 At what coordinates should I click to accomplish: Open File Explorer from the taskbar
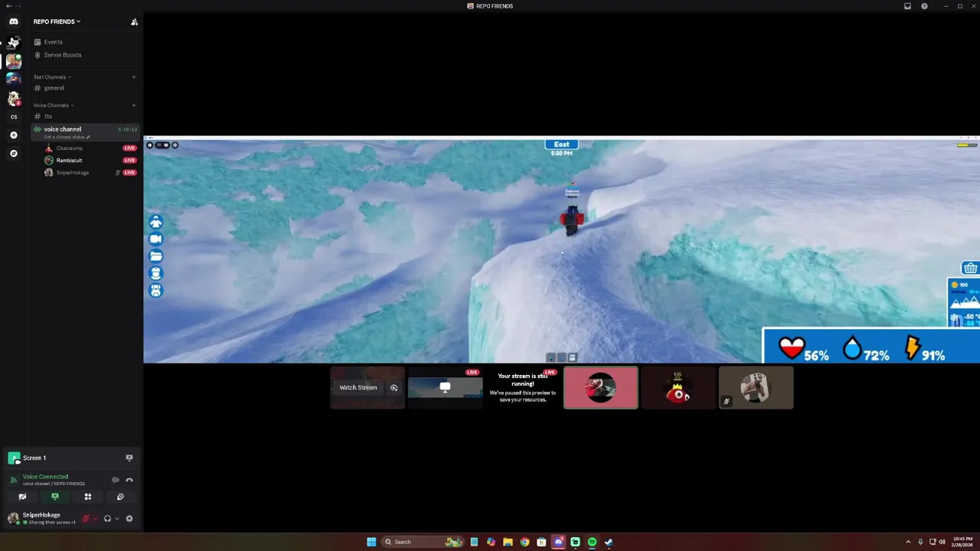pos(508,542)
